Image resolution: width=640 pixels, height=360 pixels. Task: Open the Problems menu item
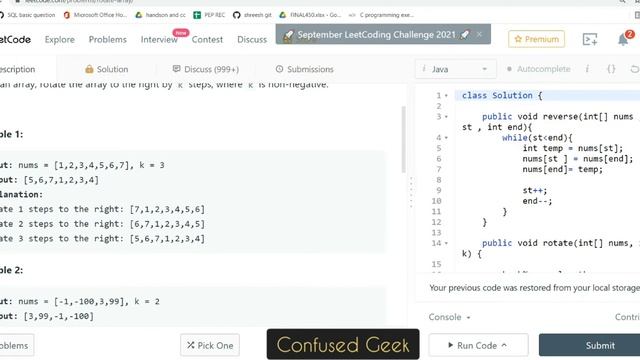108,40
